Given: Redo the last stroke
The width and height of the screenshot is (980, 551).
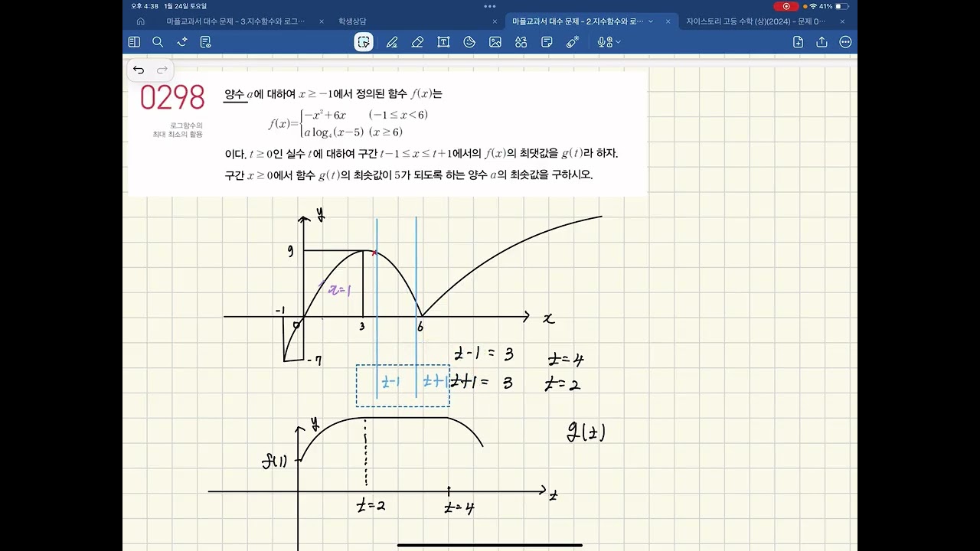Looking at the screenshot, I should click(162, 70).
